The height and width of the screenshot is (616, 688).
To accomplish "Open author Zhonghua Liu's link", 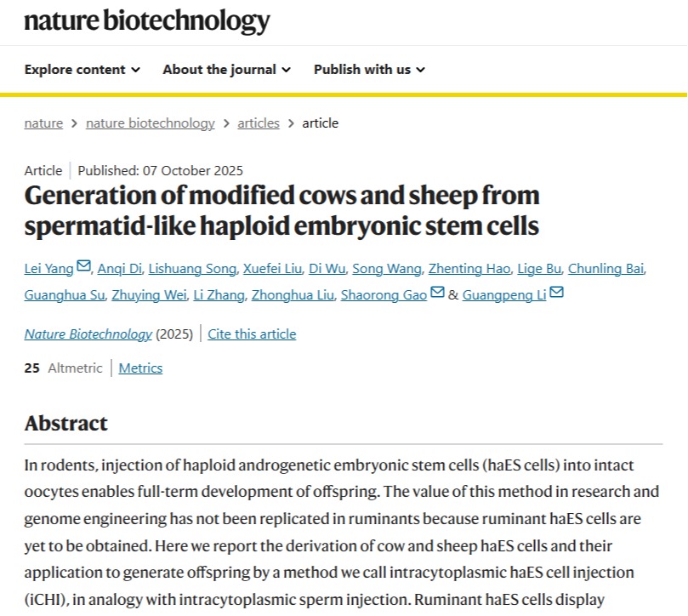I will 292,295.
